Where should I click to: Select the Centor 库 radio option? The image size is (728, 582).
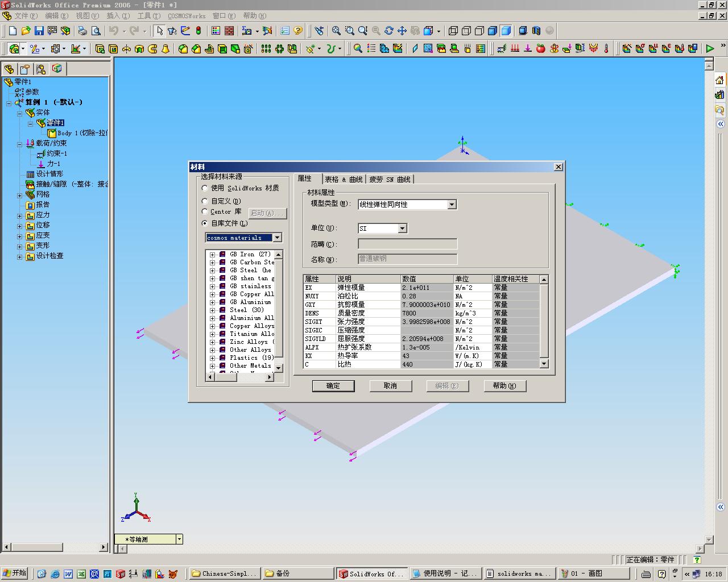(205, 212)
